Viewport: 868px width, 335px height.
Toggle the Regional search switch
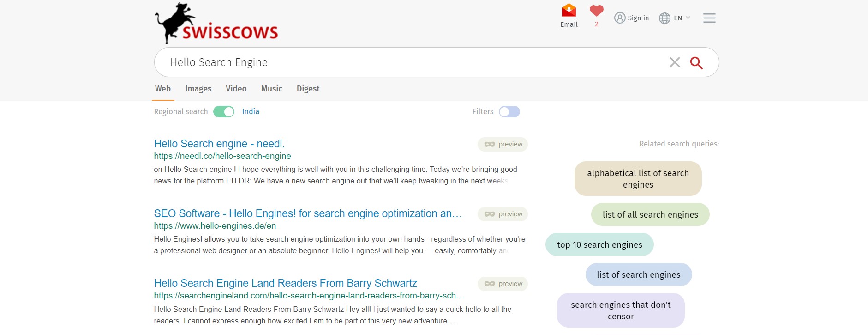(224, 112)
